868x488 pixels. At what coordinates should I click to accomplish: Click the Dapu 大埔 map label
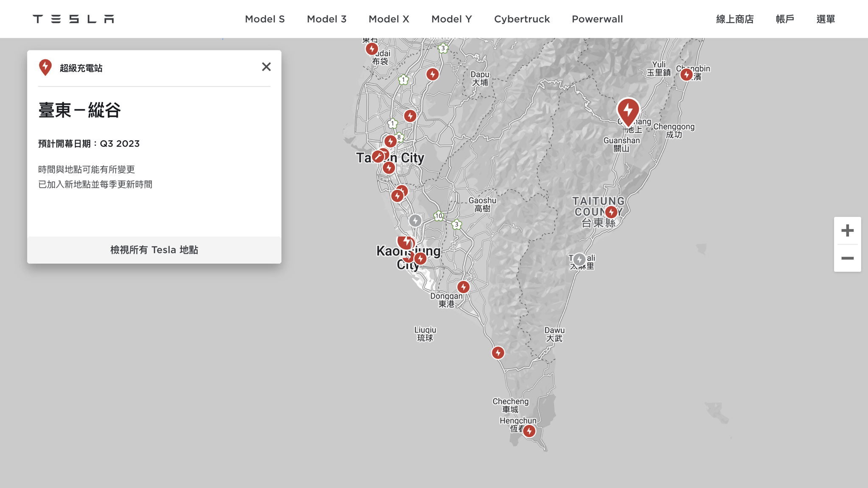pyautogui.click(x=480, y=78)
